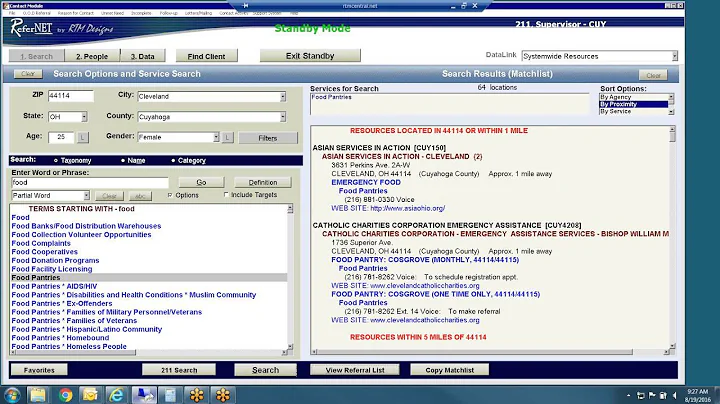Sort results By Agency

click(615, 97)
